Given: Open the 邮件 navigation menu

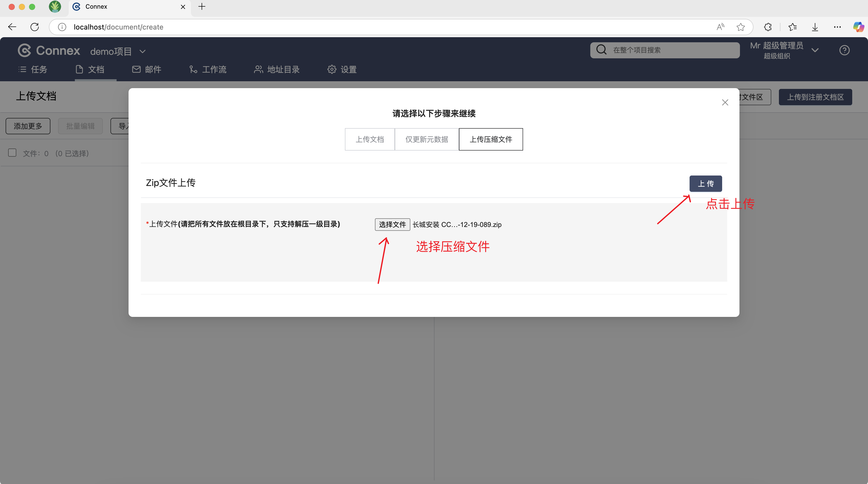Looking at the screenshot, I should (147, 70).
